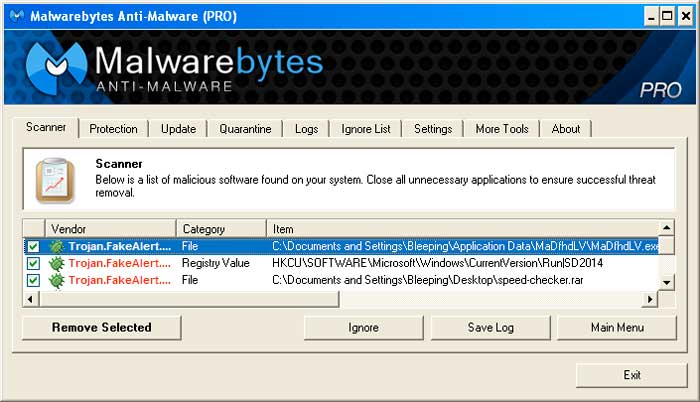Uncheck the Registry Value threat checkbox
Screen dimensions: 700x402
point(33,263)
